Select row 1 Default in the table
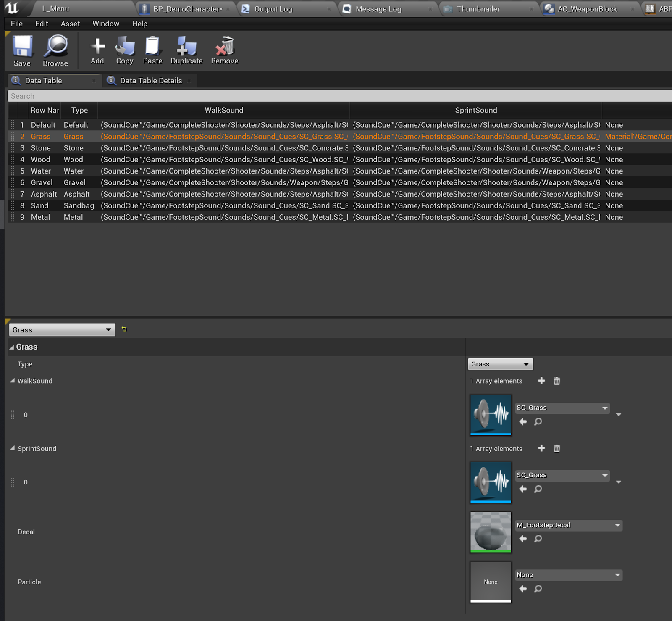 (x=340, y=125)
